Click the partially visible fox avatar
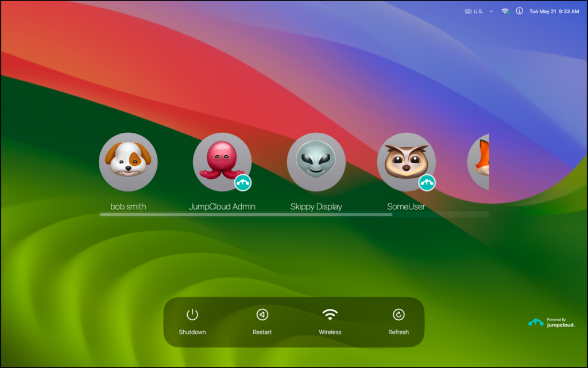This screenshot has width=588, height=368. click(481, 162)
